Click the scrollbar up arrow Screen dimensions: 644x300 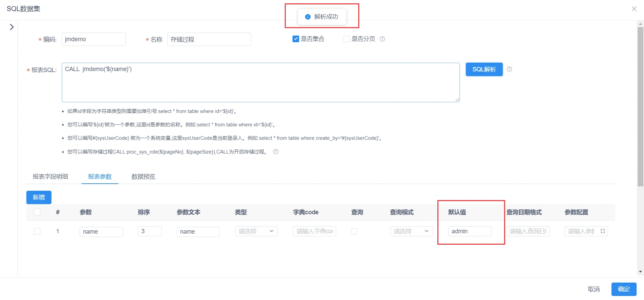coord(641,24)
